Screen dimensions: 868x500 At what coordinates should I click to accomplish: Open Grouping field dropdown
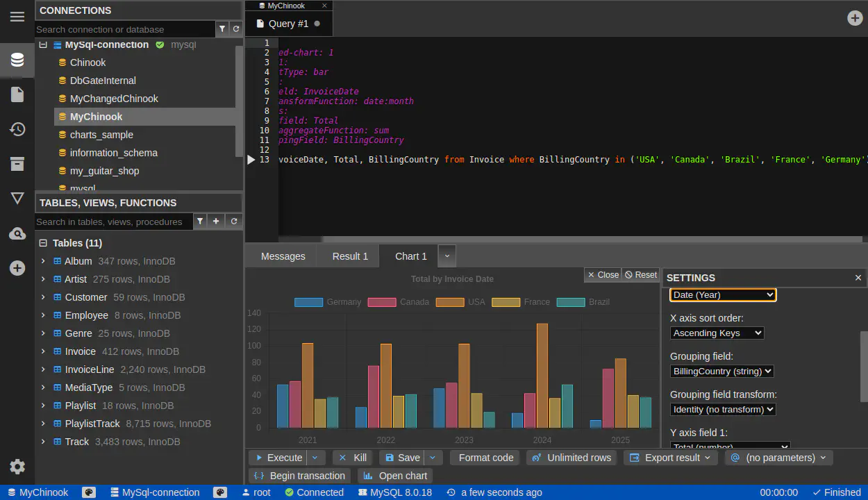[721, 372]
